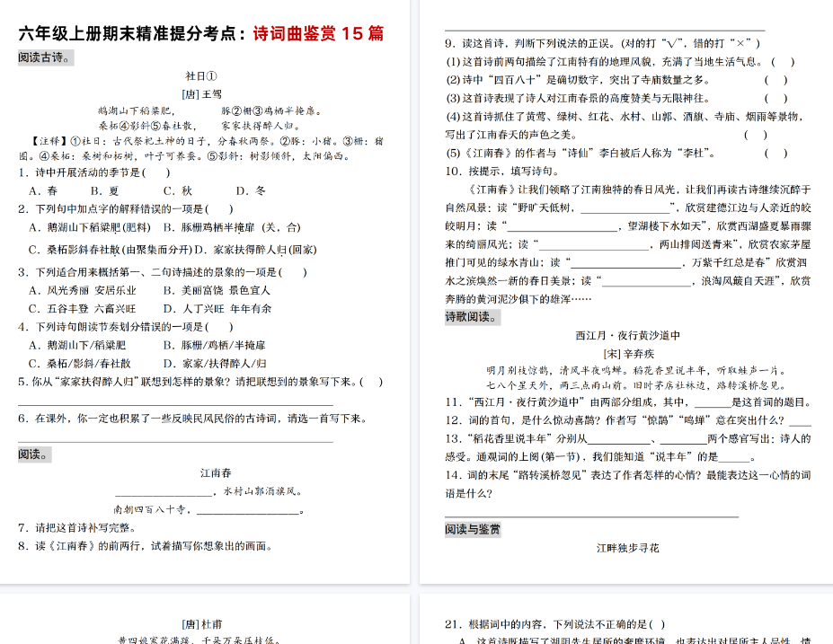
Task: Select the highlighted "诗歌阅读。" section label
Action: click(474, 317)
